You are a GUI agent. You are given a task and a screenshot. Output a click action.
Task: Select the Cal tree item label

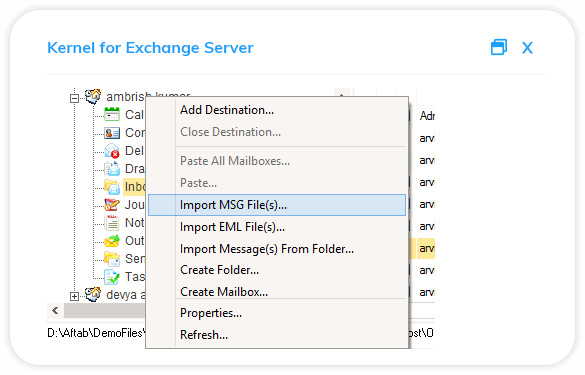click(x=135, y=115)
